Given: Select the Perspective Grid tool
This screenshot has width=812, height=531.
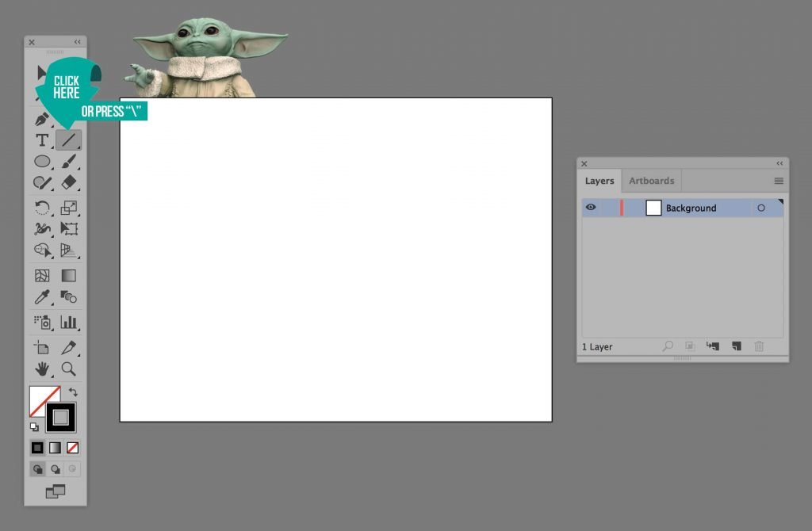Looking at the screenshot, I should (x=68, y=250).
